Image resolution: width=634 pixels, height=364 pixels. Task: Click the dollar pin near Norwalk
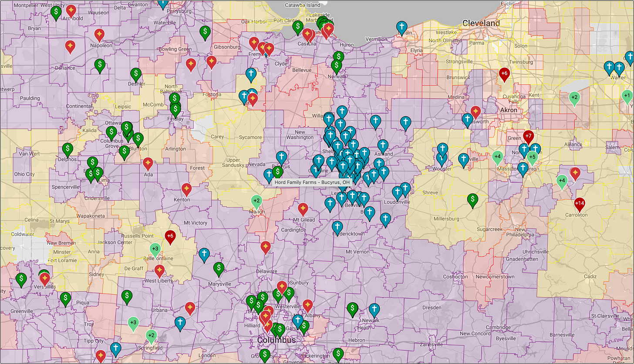click(336, 65)
